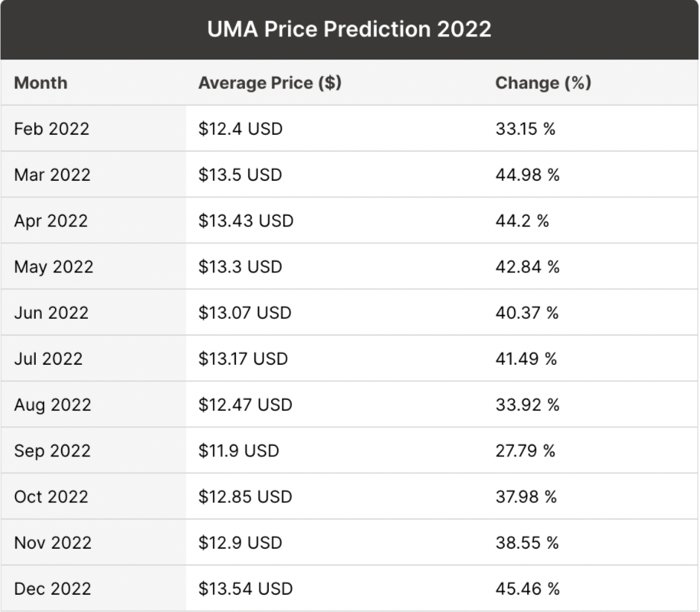Screen dimensions: 700x612
Task: Click the $13.54 USD price cell
Action: click(245, 589)
